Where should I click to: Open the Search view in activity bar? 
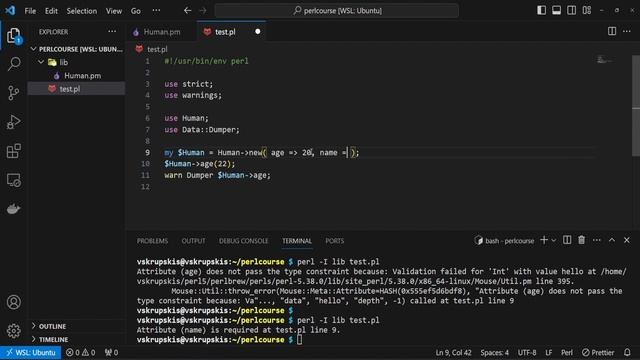pyautogui.click(x=14, y=64)
